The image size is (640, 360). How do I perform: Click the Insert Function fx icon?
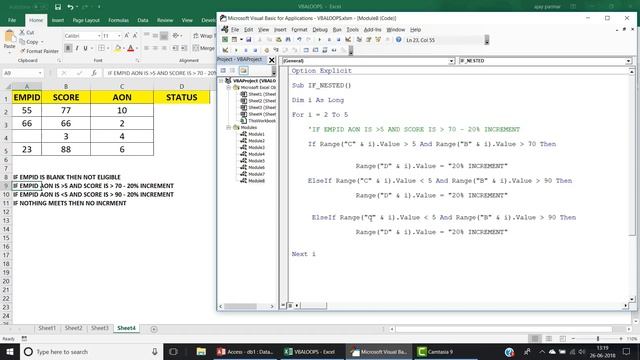click(94, 73)
